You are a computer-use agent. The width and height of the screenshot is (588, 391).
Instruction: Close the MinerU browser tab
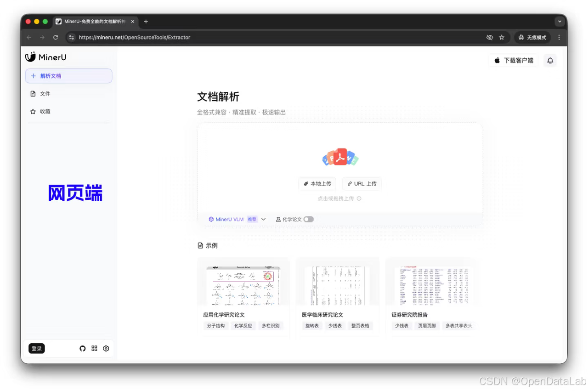pyautogui.click(x=133, y=22)
